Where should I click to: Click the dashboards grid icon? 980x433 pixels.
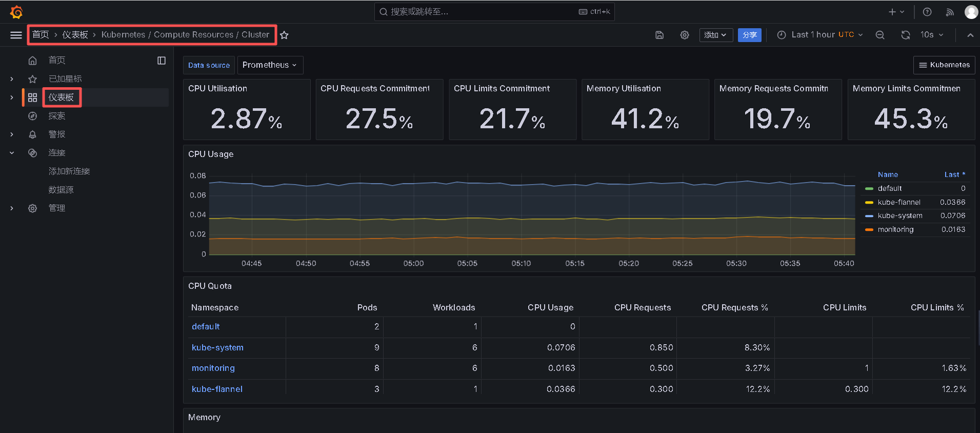32,97
